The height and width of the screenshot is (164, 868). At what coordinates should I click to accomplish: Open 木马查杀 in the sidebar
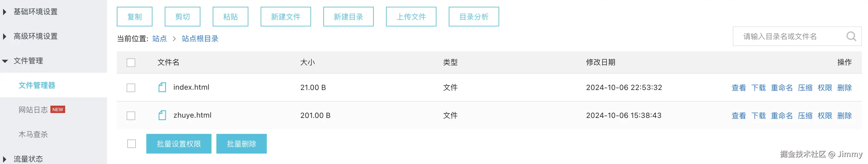point(33,135)
